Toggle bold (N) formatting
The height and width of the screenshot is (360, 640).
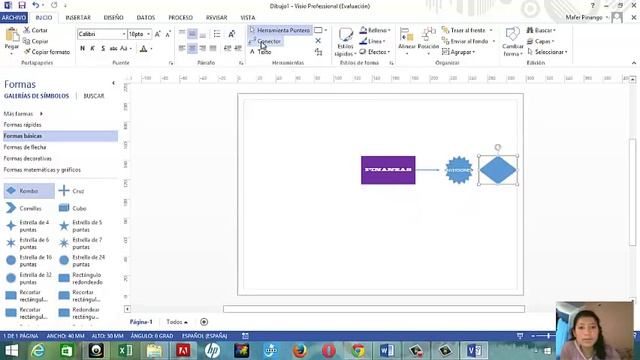(x=82, y=49)
